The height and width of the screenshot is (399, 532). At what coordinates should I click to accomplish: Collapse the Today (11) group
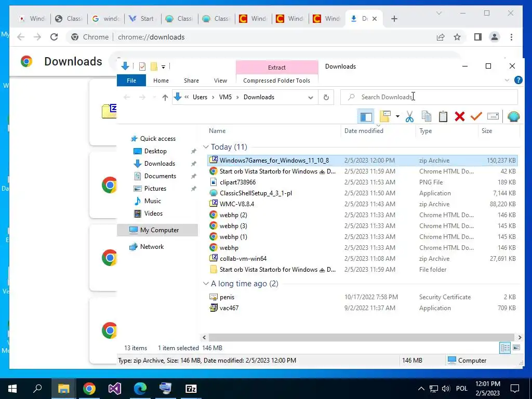206,147
